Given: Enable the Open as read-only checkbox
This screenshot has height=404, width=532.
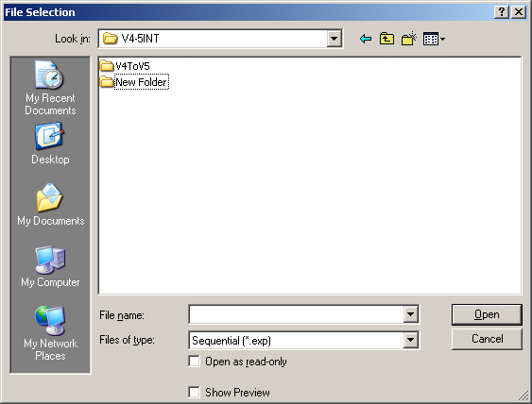Looking at the screenshot, I should [194, 362].
